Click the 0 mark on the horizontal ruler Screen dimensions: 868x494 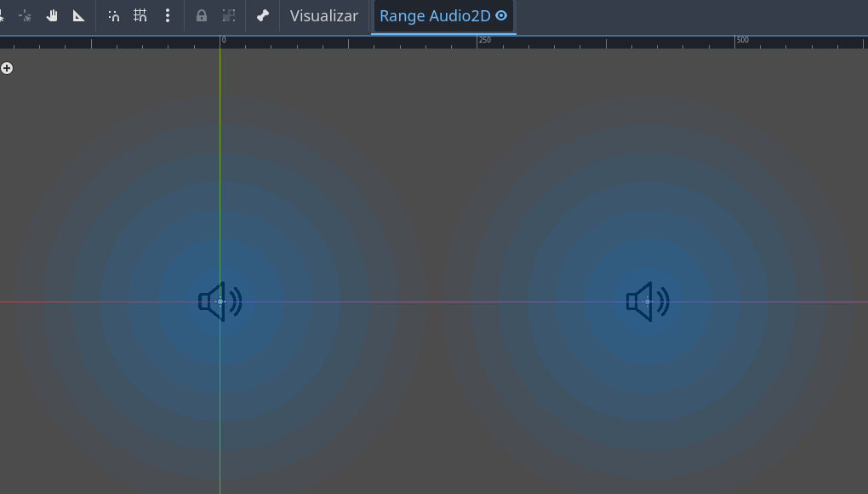coord(223,40)
